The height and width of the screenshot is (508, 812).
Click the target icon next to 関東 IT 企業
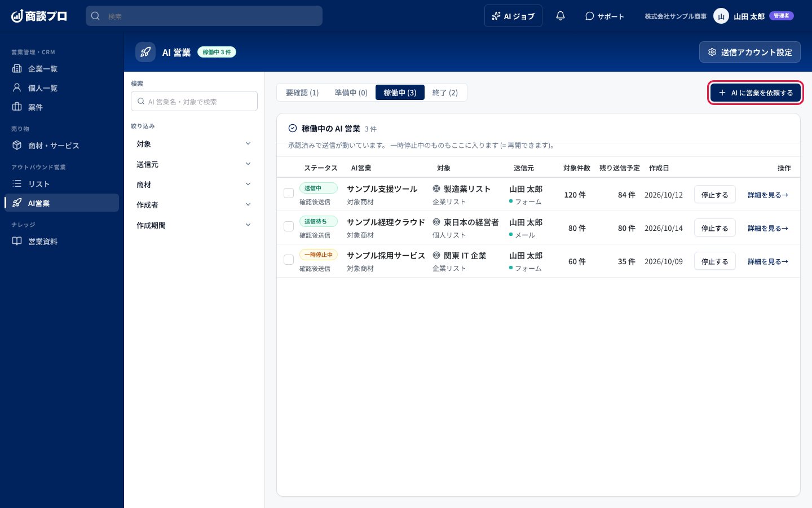click(x=436, y=255)
